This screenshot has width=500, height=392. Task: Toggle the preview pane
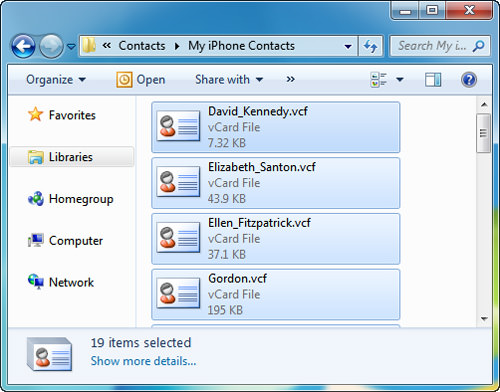tap(433, 80)
